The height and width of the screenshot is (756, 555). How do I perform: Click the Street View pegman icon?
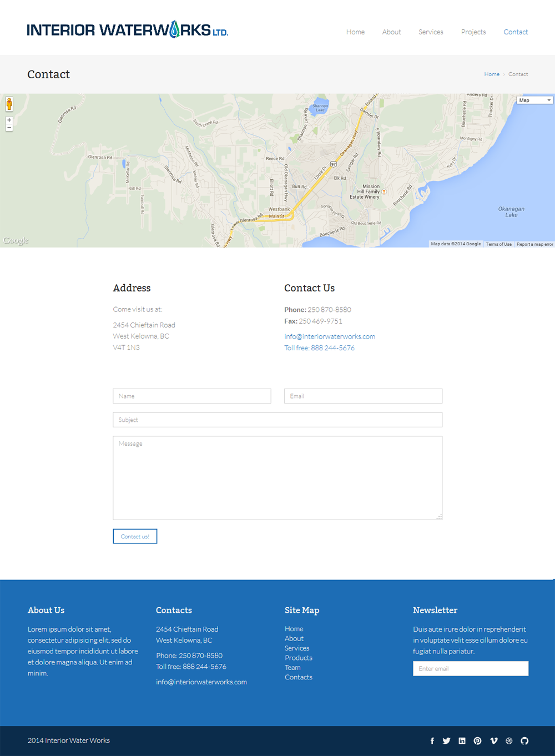9,104
